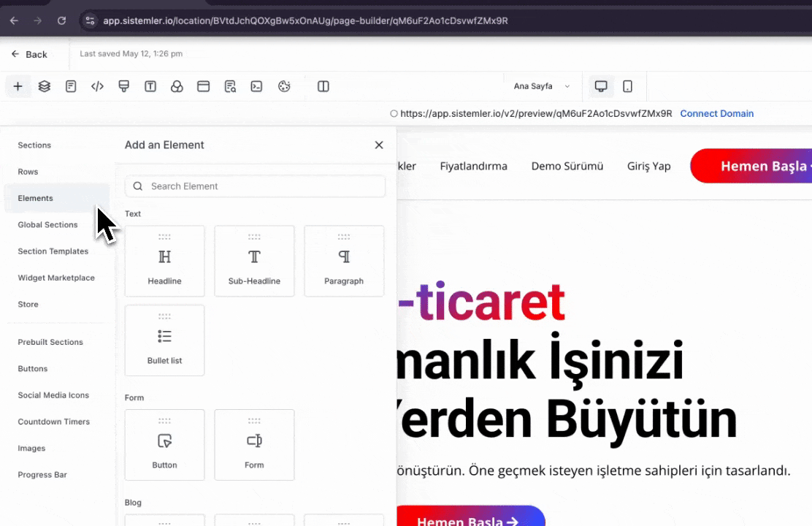Switch to mobile view icon
The height and width of the screenshot is (526, 812).
tap(628, 86)
